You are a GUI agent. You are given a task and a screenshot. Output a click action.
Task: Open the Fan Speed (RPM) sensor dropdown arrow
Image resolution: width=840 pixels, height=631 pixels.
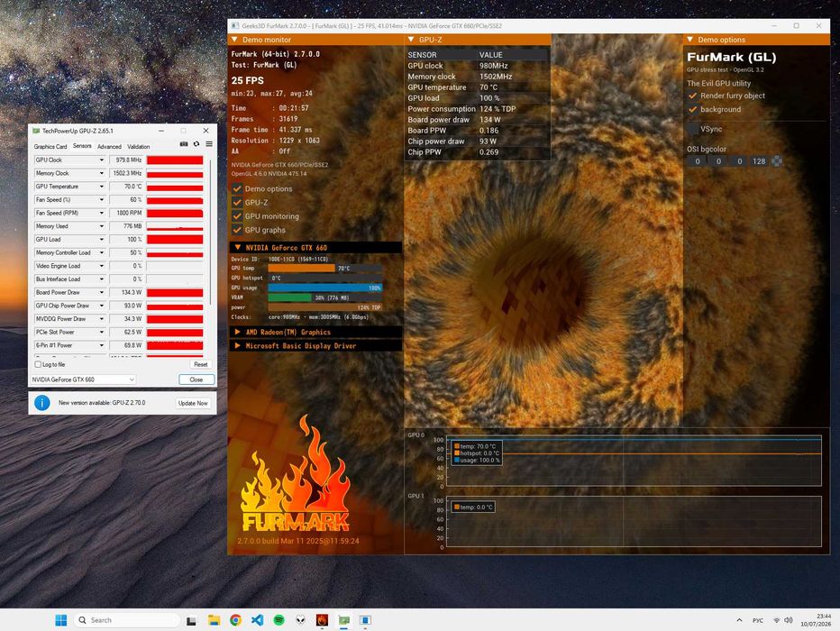[x=101, y=214]
